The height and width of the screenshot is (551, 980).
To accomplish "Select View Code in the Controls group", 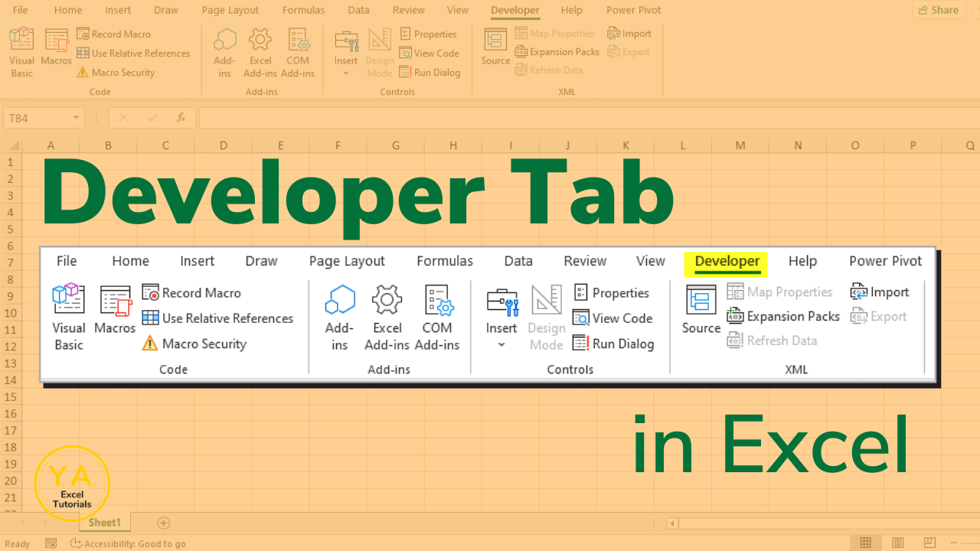I will [430, 53].
